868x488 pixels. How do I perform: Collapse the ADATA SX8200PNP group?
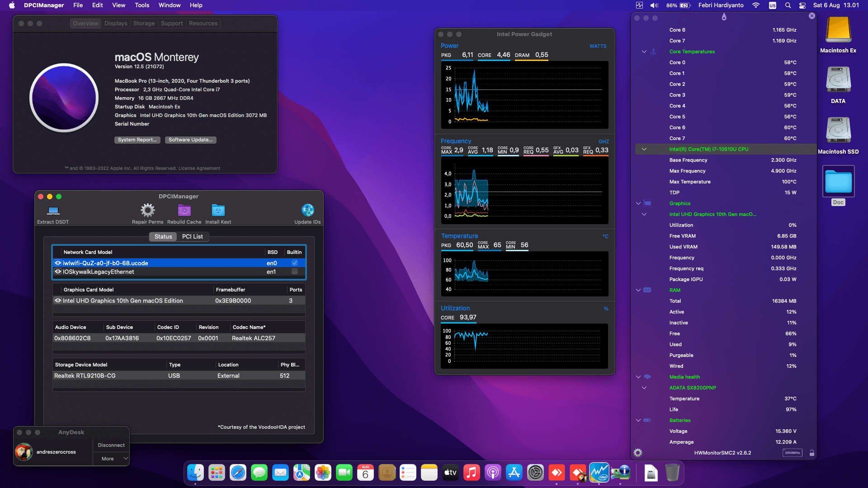pyautogui.click(x=644, y=388)
